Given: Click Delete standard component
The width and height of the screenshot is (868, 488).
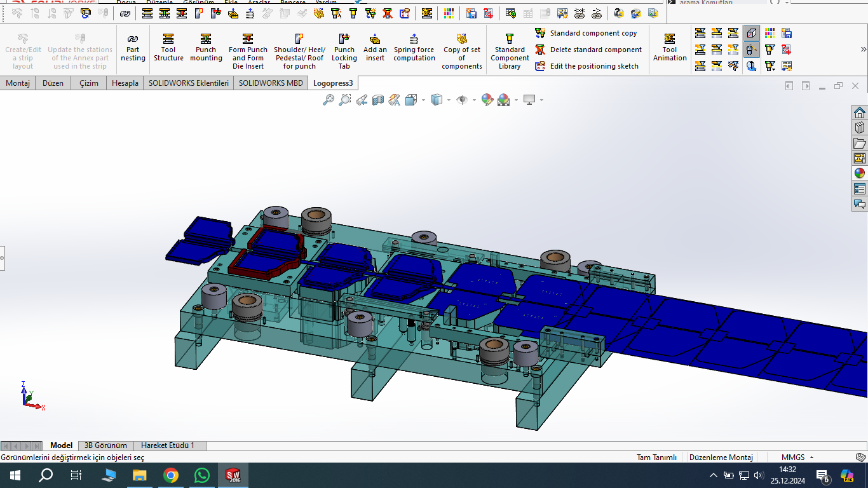Looking at the screenshot, I should pyautogui.click(x=595, y=50).
